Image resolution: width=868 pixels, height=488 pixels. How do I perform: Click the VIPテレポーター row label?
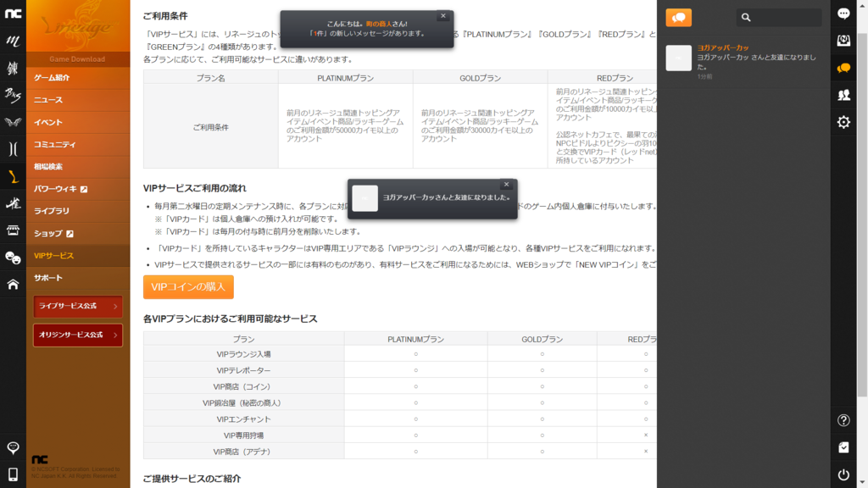(243, 370)
